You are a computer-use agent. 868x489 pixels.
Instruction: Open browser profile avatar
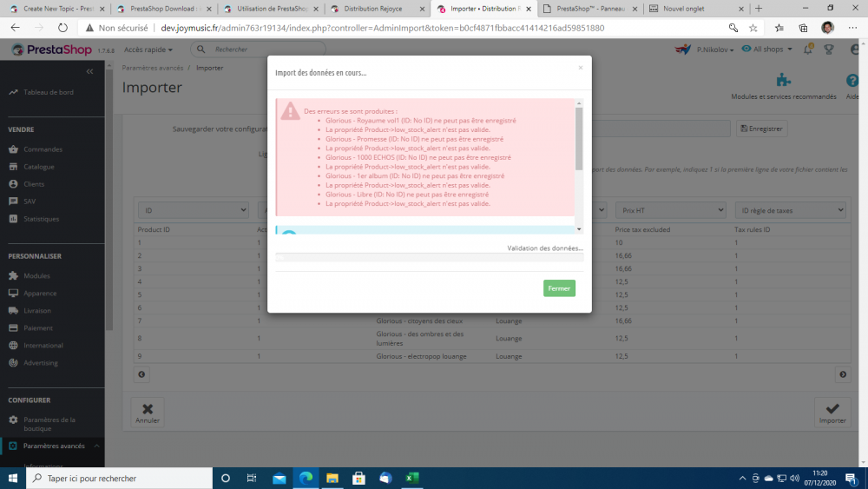pyautogui.click(x=827, y=28)
